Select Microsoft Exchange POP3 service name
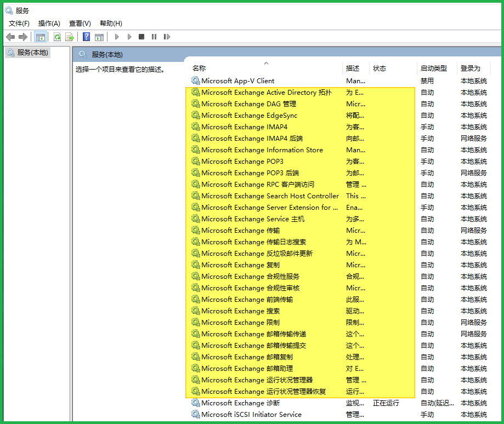The image size is (504, 424). tap(242, 162)
